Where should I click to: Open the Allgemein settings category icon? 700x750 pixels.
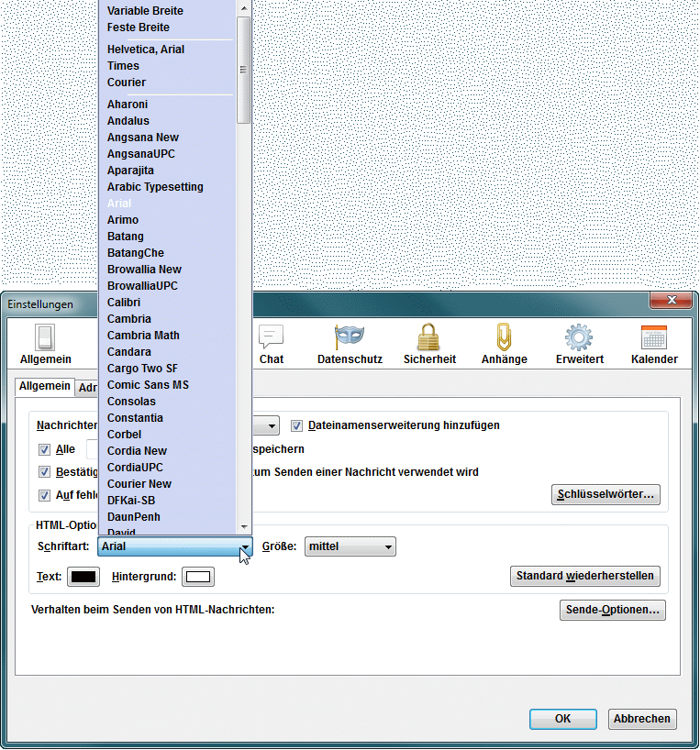tap(45, 345)
